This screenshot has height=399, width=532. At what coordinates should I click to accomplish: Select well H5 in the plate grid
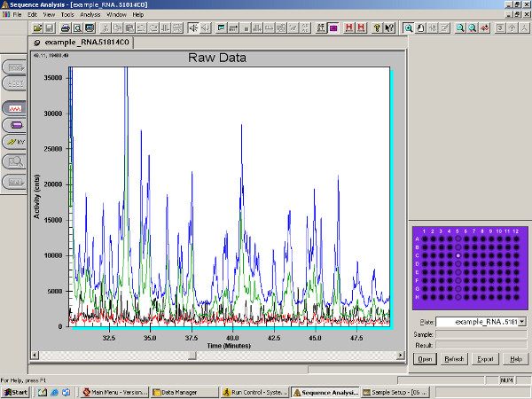point(458,297)
